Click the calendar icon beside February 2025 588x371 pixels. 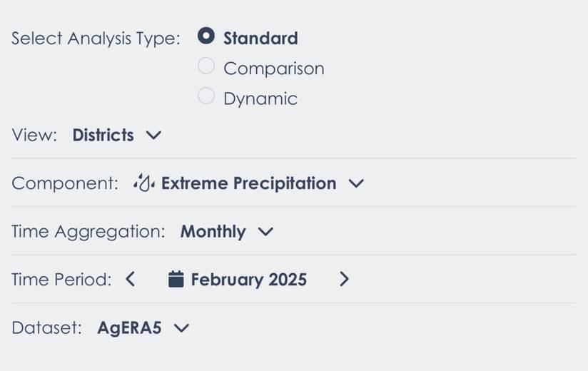click(x=176, y=279)
